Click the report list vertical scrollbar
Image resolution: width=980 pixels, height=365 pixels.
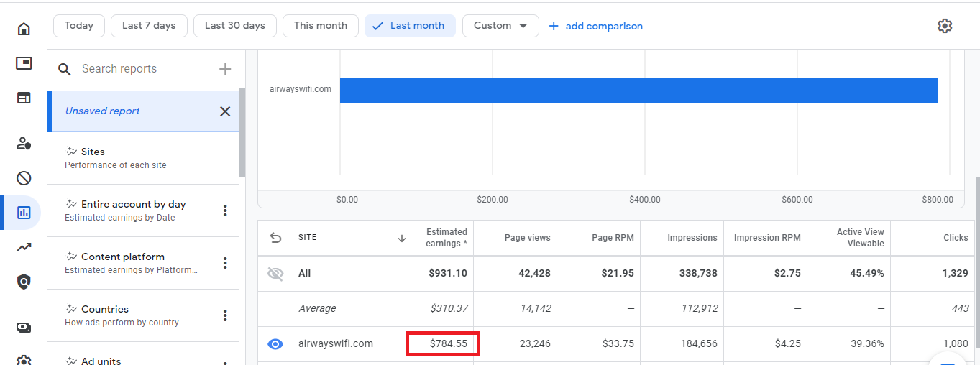pyautogui.click(x=242, y=133)
